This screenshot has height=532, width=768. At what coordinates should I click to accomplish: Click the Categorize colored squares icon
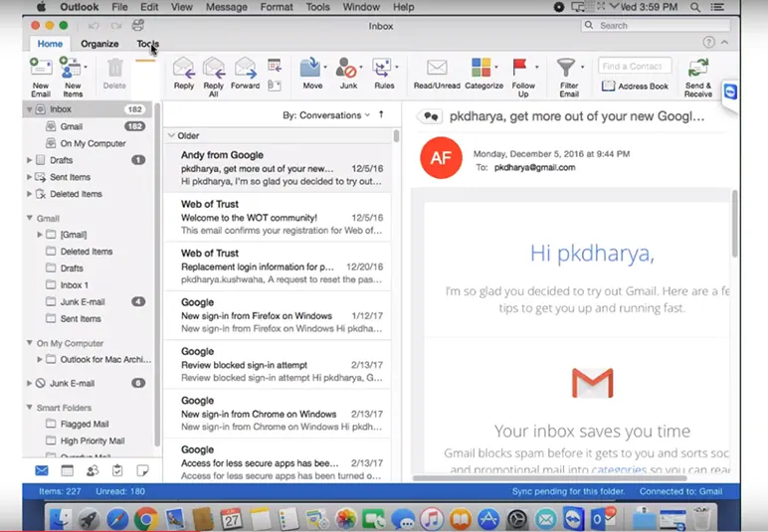click(x=480, y=68)
